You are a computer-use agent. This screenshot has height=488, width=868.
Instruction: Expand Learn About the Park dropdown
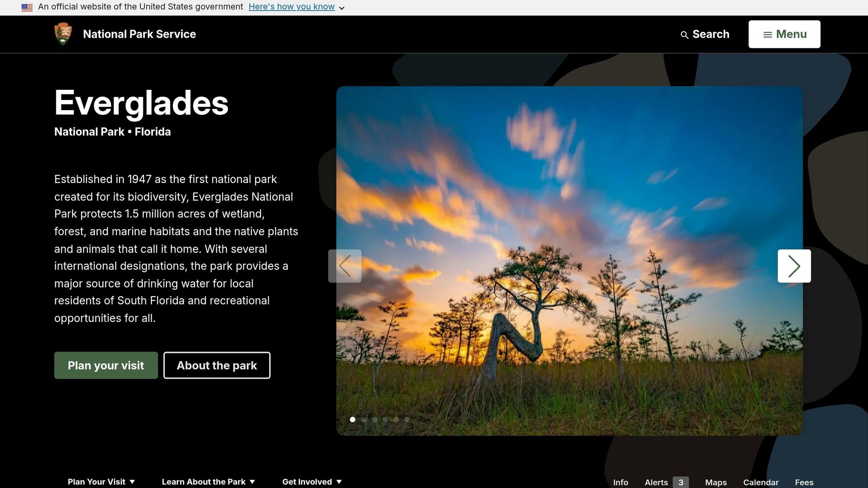pyautogui.click(x=209, y=482)
